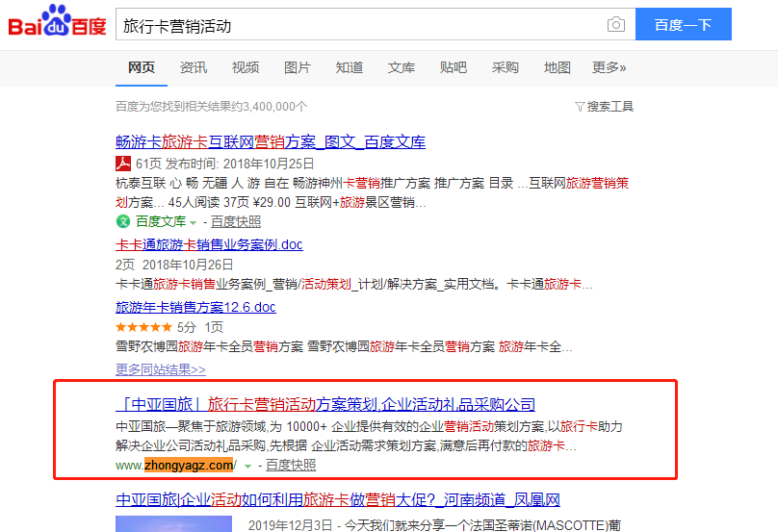The image size is (778, 532).
Task: Click snippet starting 卡卡通旅游卡销售业务案例_营销
Action: click(353, 285)
